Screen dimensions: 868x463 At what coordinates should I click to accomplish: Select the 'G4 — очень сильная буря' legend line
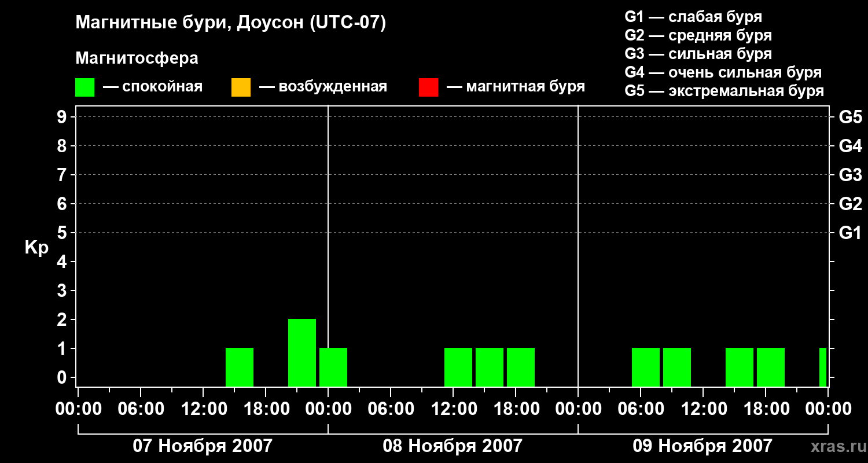tap(723, 72)
